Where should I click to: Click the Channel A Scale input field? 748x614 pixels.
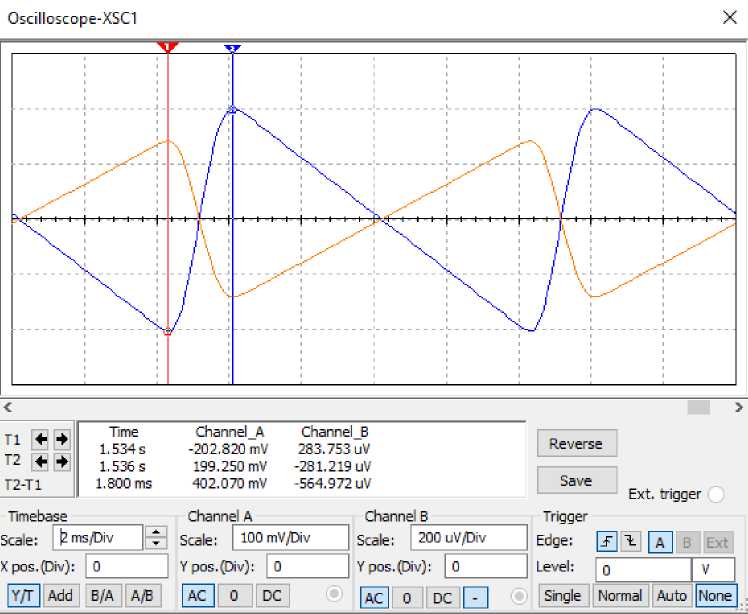290,538
